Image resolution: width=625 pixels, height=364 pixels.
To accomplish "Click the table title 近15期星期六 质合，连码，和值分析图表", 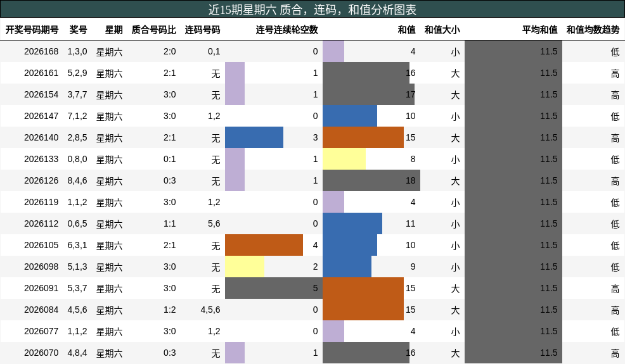I will (x=312, y=9).
